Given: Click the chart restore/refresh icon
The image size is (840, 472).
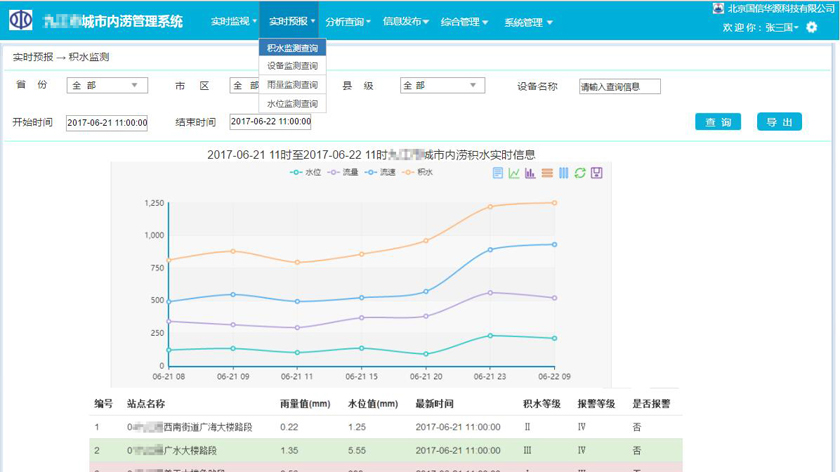Looking at the screenshot, I should 580,173.
